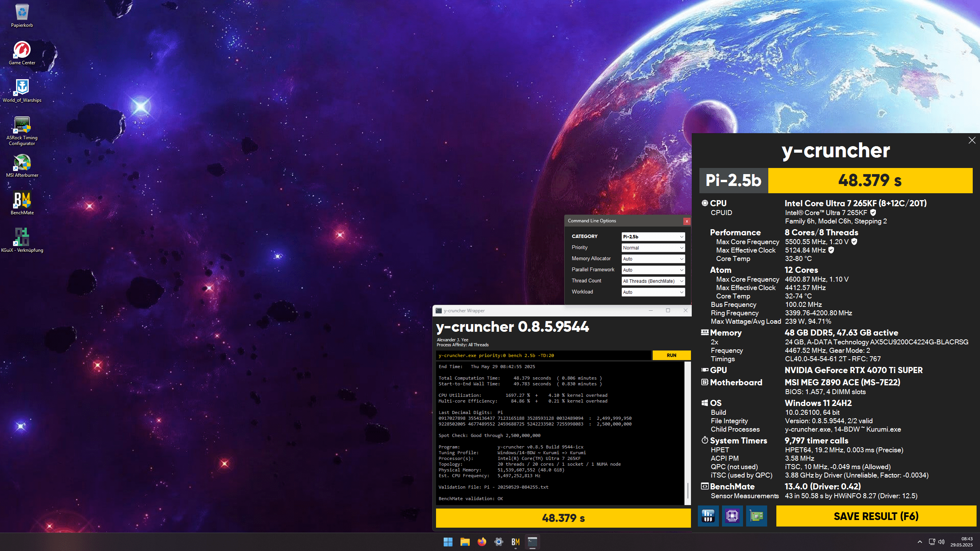Open the purple CPU-Z chip icon
The height and width of the screenshot is (551, 980).
(732, 516)
